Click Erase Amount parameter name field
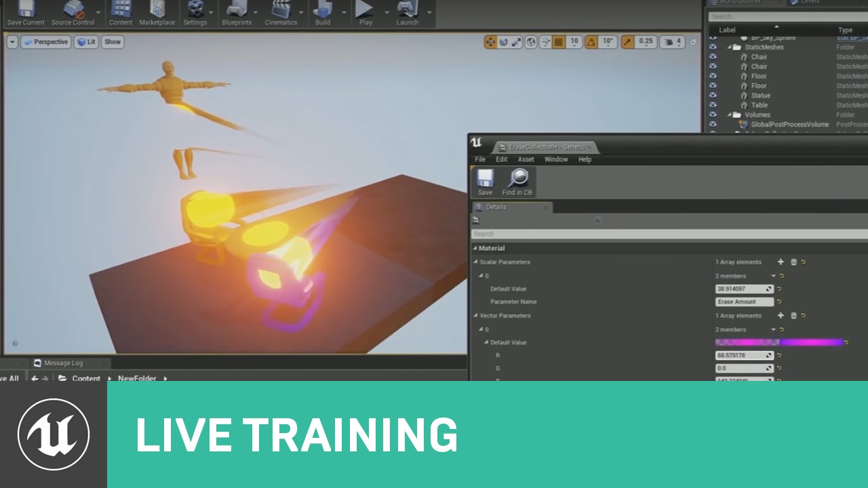The height and width of the screenshot is (488, 868). pyautogui.click(x=745, y=302)
